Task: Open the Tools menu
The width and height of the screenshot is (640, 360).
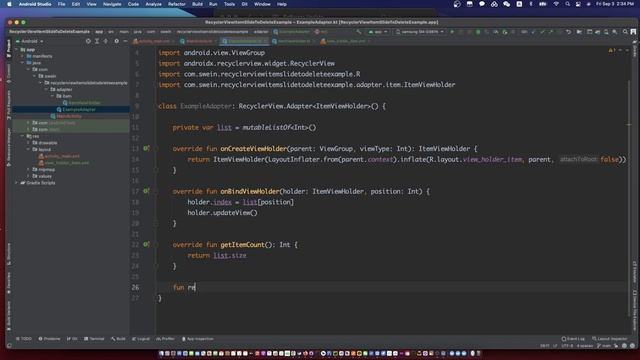Action: [229, 4]
